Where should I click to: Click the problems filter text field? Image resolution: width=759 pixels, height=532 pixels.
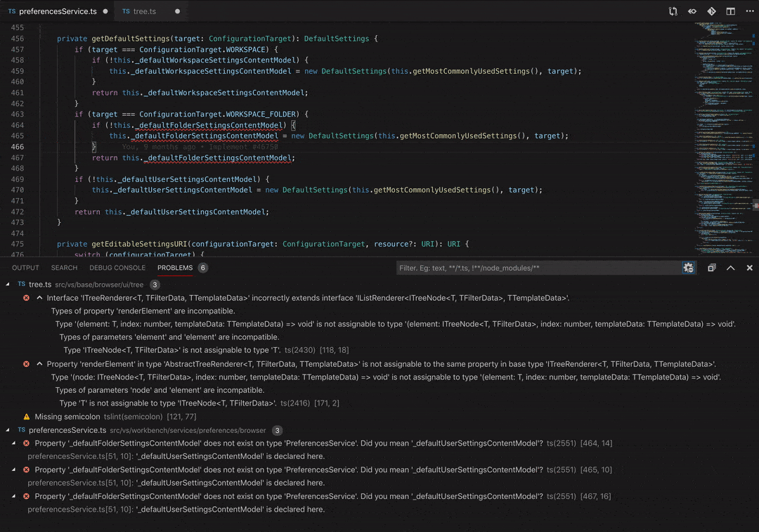coord(538,268)
